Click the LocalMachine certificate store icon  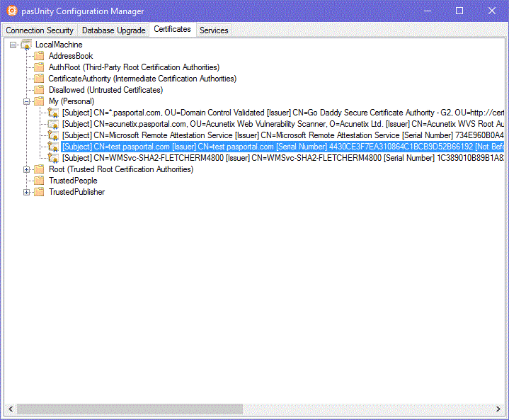26,45
